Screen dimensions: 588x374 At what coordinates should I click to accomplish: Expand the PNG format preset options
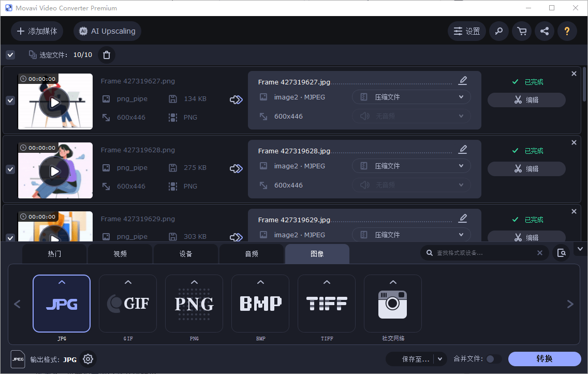click(x=194, y=282)
